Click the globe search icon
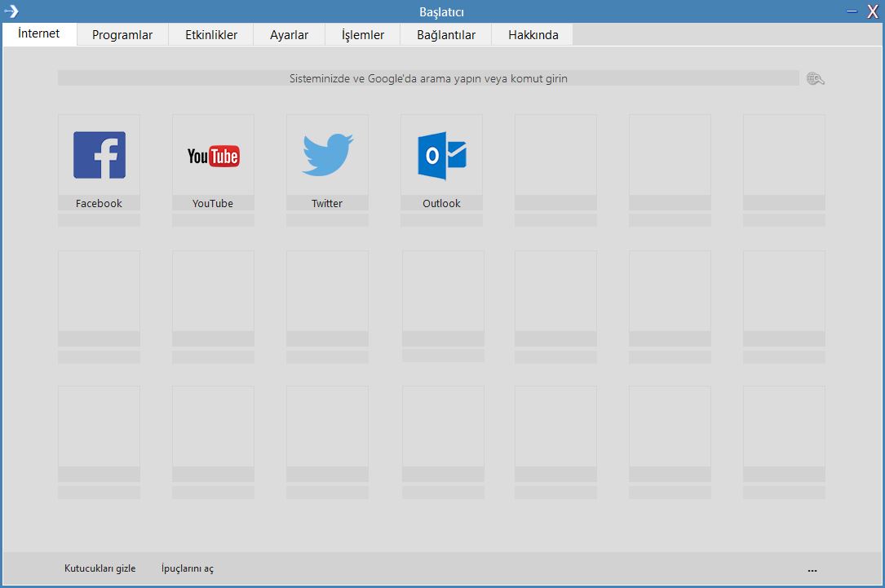The height and width of the screenshot is (588, 885). 815,78
